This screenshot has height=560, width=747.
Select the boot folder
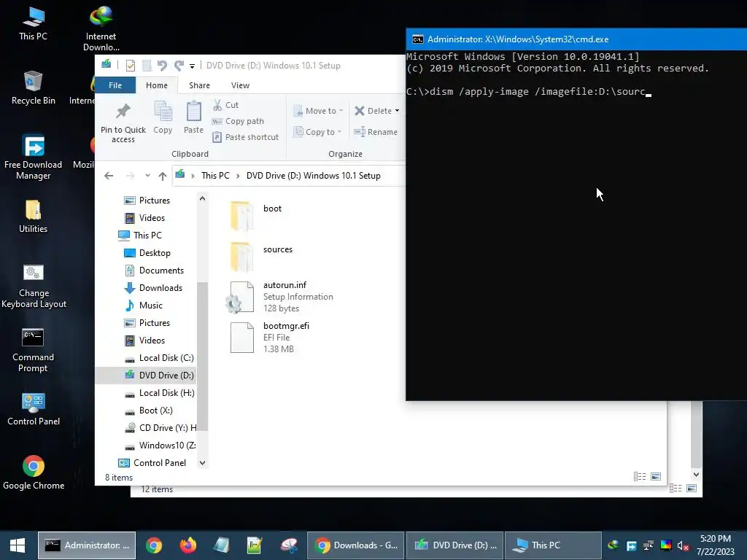[256, 215]
